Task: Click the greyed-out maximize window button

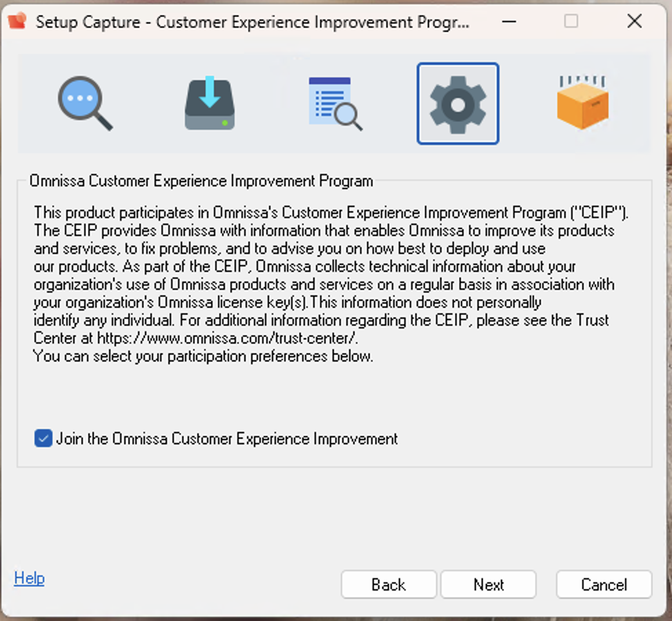Action: [571, 21]
